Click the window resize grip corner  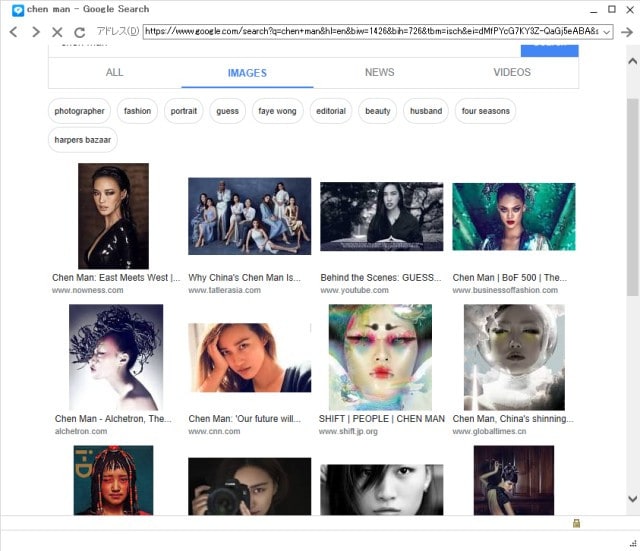tap(633, 544)
